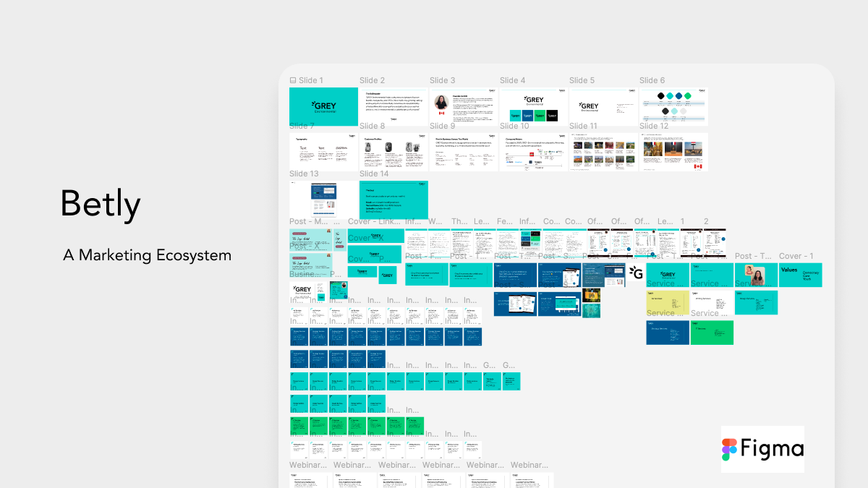Click the frame icon beside the Slide 1 label
Viewport: 868px width, 488px height.
[x=293, y=80]
